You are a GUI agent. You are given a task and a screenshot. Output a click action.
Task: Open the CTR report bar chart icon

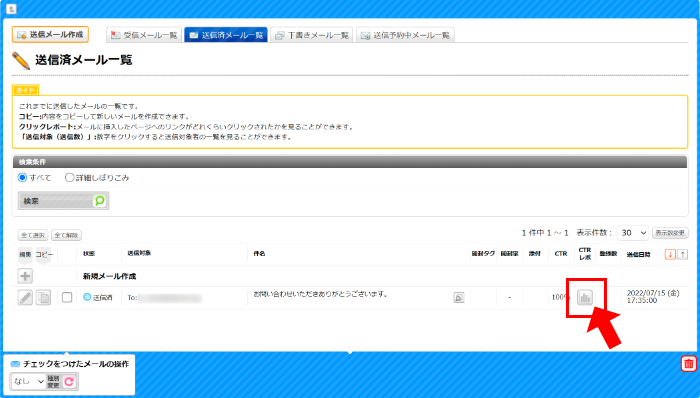click(x=584, y=297)
